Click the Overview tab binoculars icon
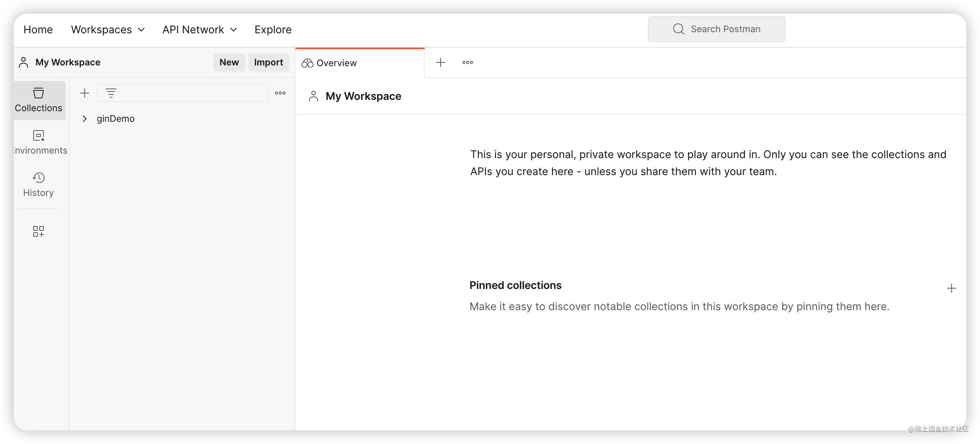 tap(308, 63)
